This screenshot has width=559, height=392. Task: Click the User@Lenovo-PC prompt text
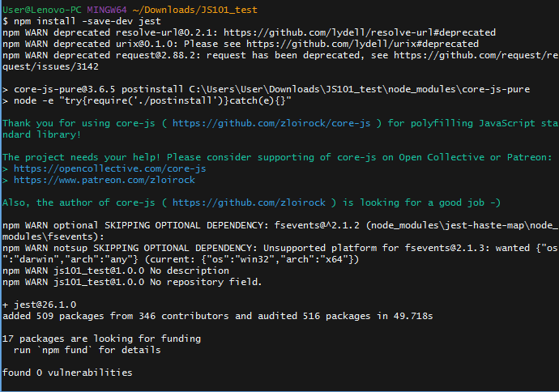(41, 10)
